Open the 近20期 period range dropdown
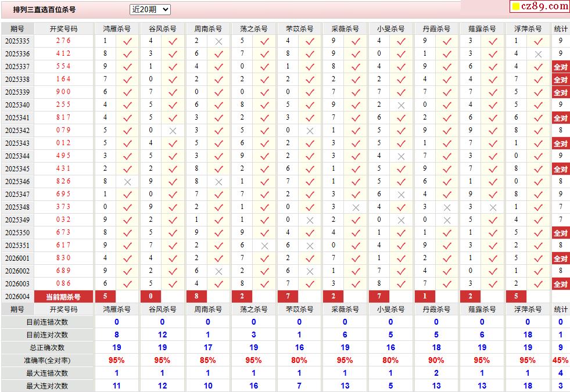The image size is (570, 392). (x=150, y=9)
